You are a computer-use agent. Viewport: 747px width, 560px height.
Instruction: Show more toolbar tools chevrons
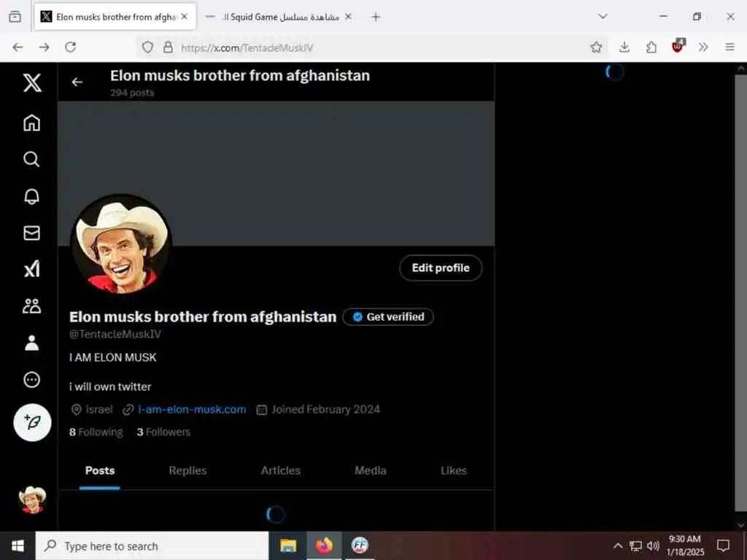[x=703, y=47]
